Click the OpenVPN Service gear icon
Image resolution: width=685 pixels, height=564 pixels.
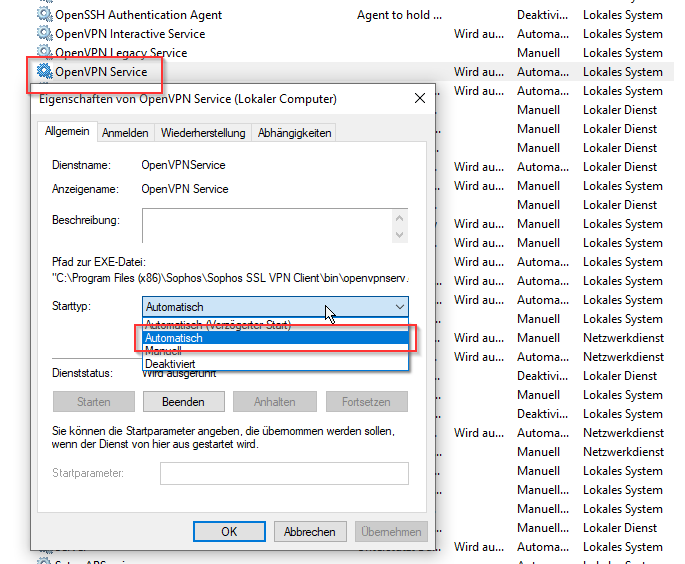44,71
